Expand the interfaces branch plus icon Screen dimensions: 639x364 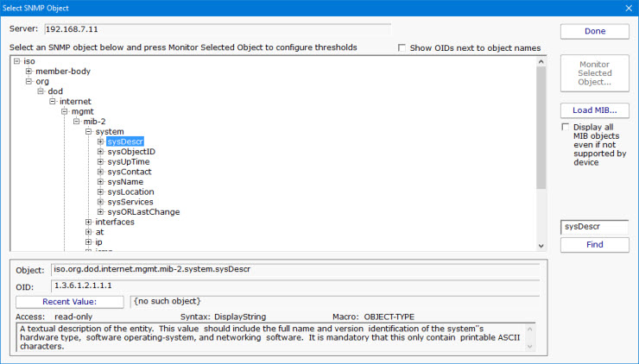click(88, 222)
